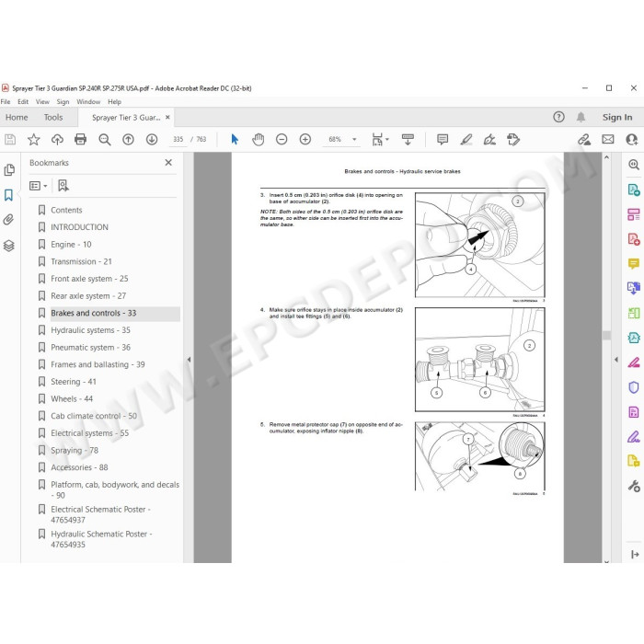Open the Comment tool in right pane

point(634,263)
